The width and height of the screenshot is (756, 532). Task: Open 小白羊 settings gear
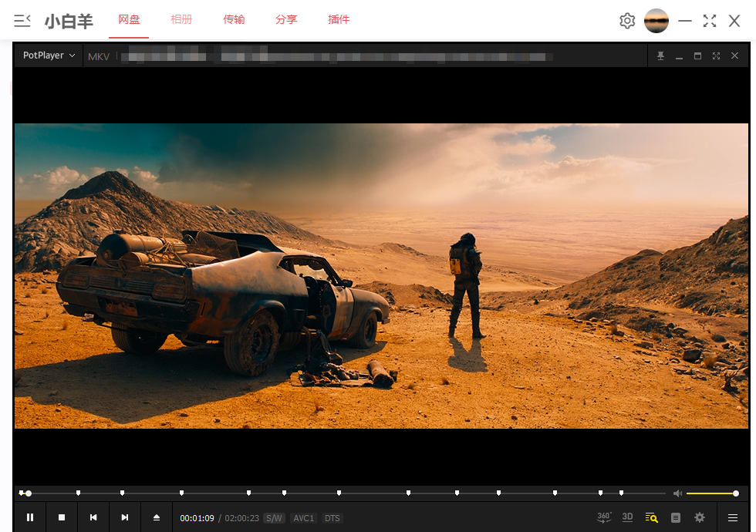(627, 21)
